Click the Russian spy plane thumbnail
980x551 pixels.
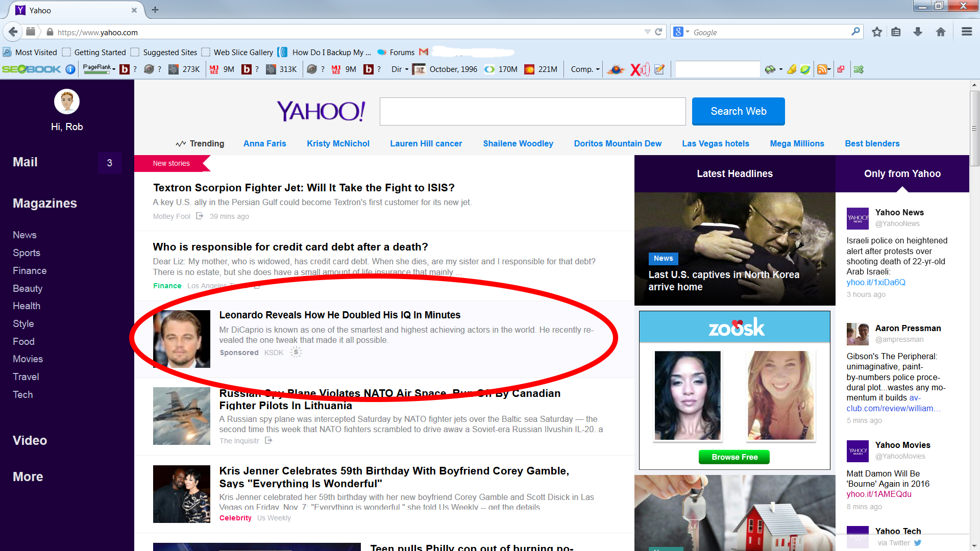coord(181,416)
